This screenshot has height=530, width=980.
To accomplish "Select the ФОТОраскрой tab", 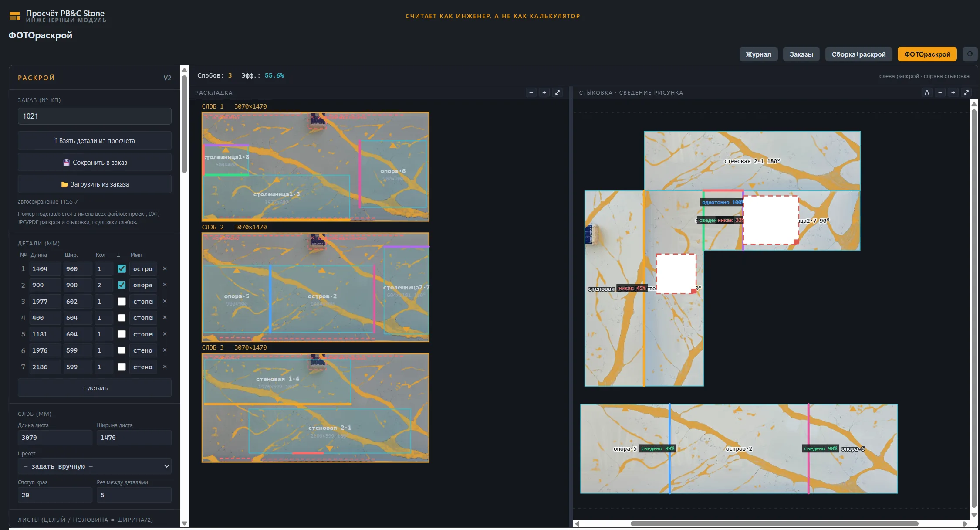I will [x=927, y=54].
